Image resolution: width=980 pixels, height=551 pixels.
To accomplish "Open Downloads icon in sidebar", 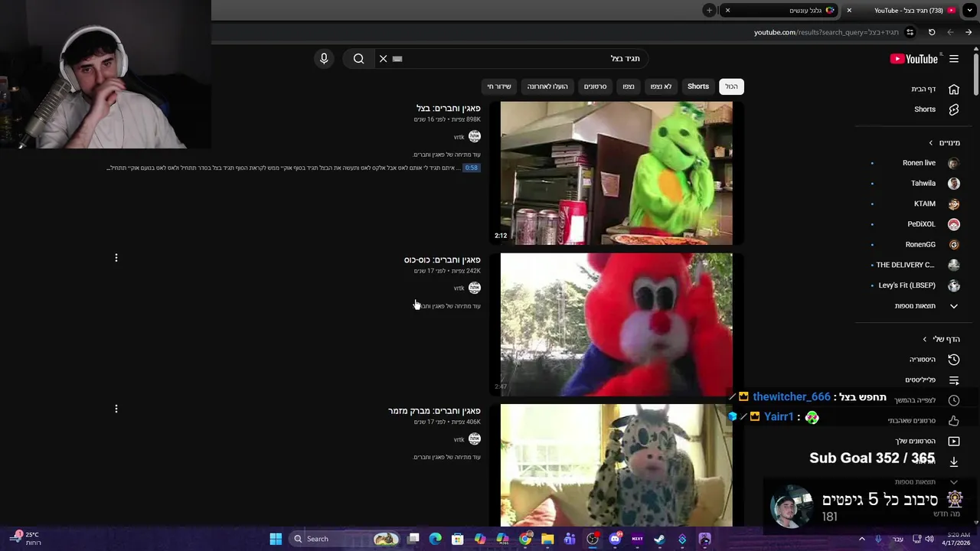I will click(954, 461).
